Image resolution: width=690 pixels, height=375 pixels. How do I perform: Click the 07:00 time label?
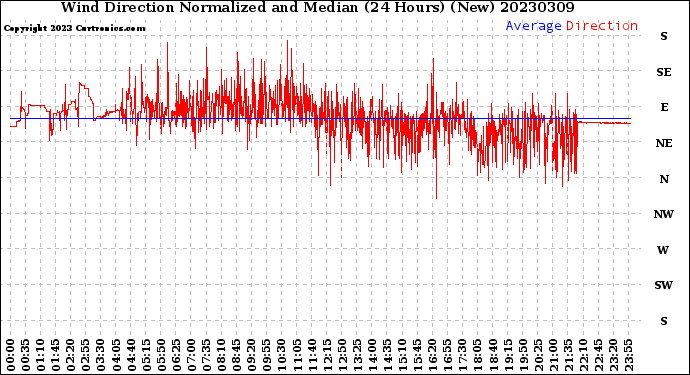tap(191, 356)
